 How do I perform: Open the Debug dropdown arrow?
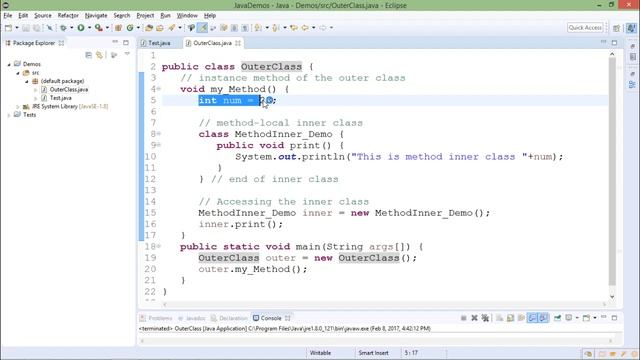tap(71, 28)
